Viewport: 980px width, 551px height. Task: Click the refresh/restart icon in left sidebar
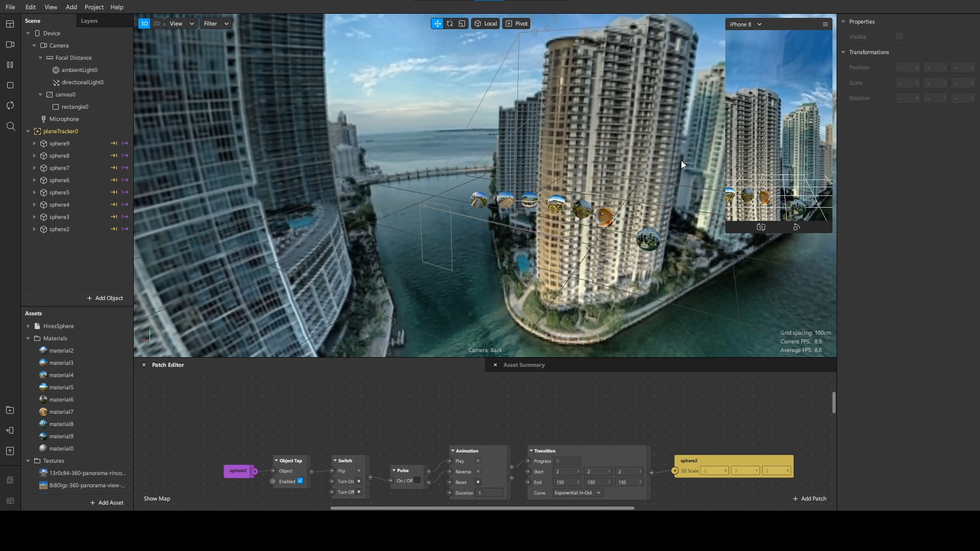(10, 106)
